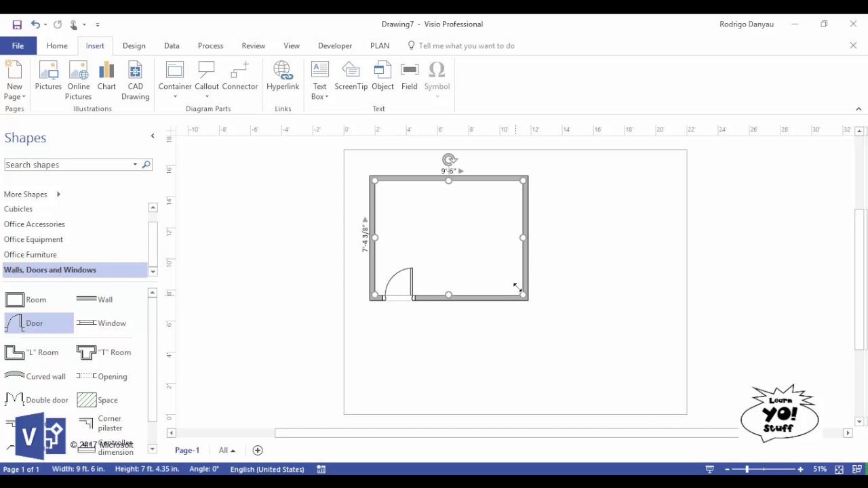Screen dimensions: 868x488
Task: Insert a Field
Action: point(409,76)
